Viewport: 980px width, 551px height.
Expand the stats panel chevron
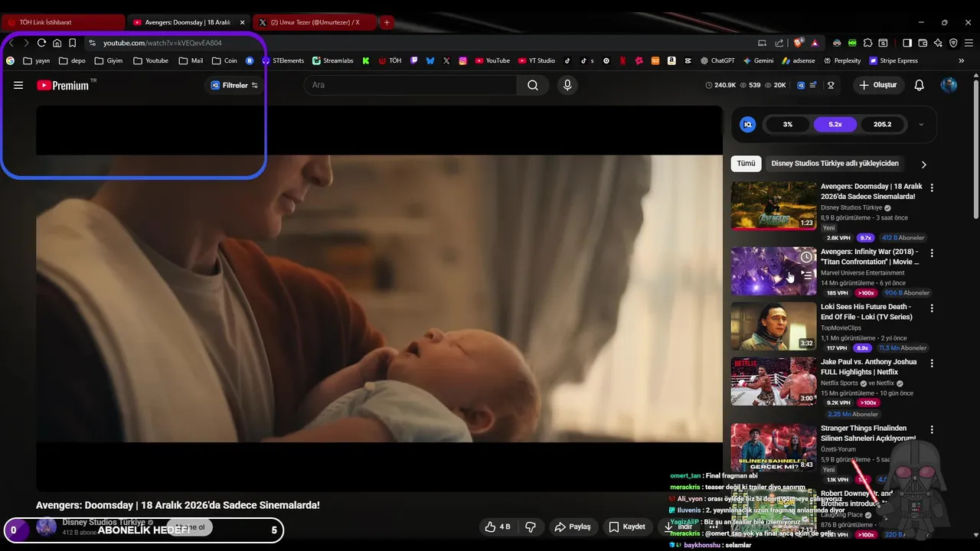tap(921, 124)
